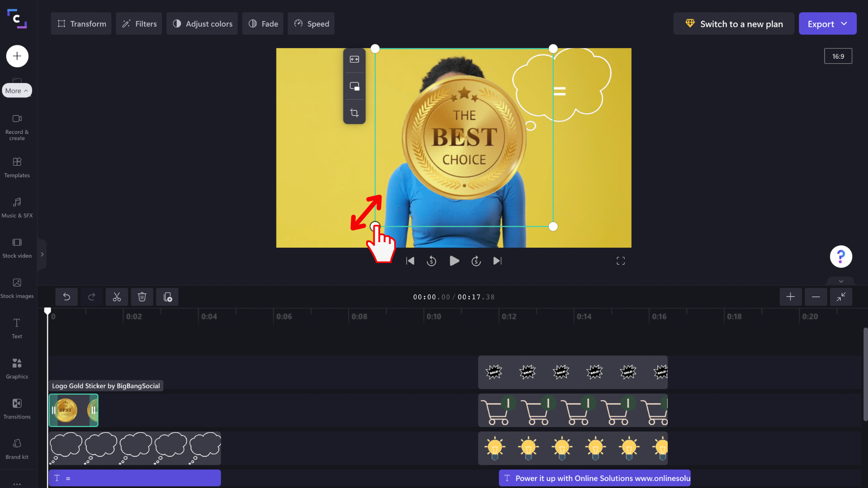Click the picture-in-picture icon

354,86
